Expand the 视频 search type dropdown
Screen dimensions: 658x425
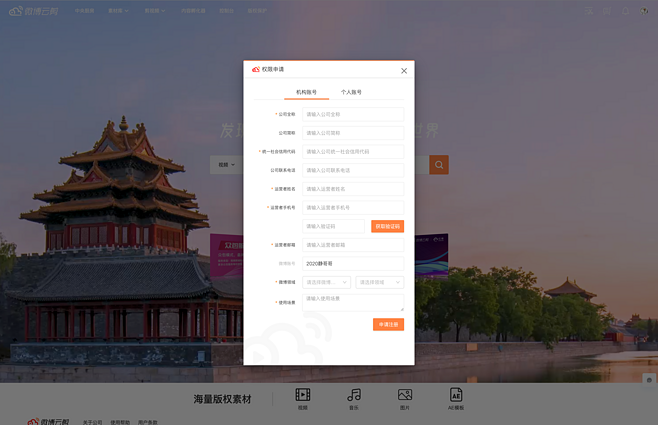[x=227, y=164]
